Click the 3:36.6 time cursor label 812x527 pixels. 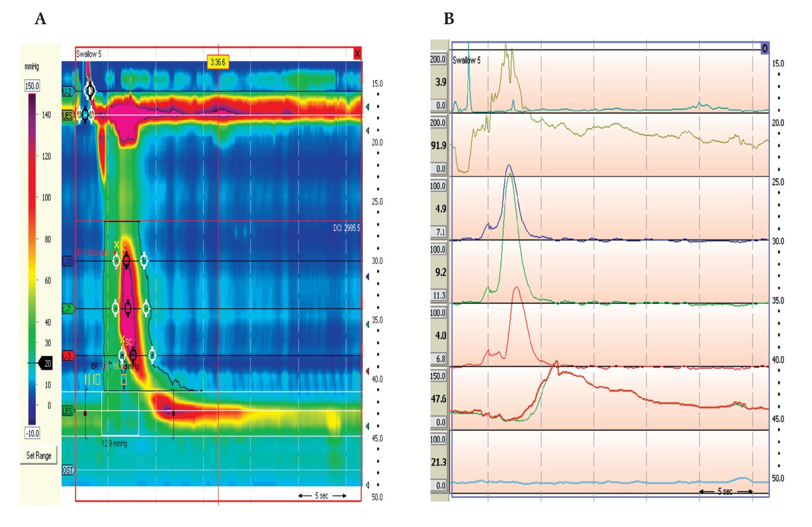coord(217,62)
